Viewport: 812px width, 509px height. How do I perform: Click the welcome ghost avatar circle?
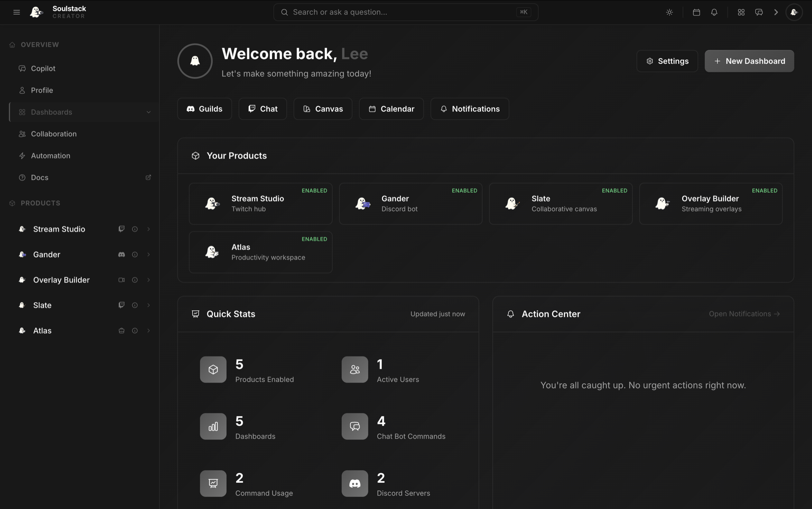tap(195, 61)
